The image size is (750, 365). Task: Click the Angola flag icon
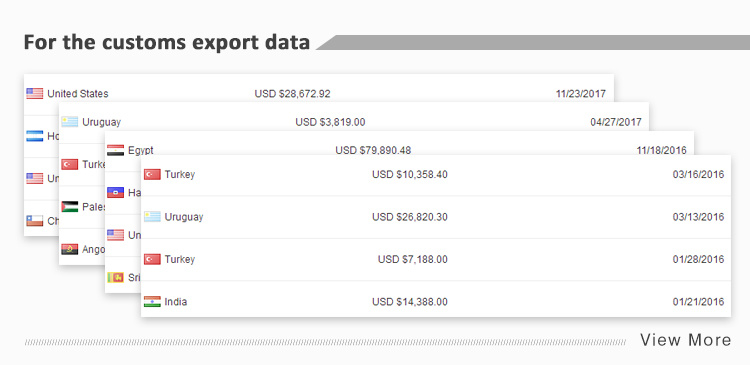[69, 249]
